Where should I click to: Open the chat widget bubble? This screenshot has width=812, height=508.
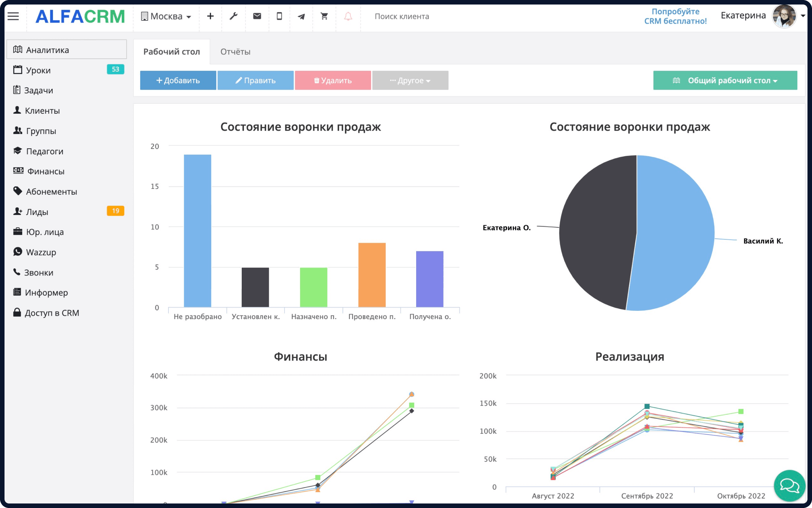[789, 486]
